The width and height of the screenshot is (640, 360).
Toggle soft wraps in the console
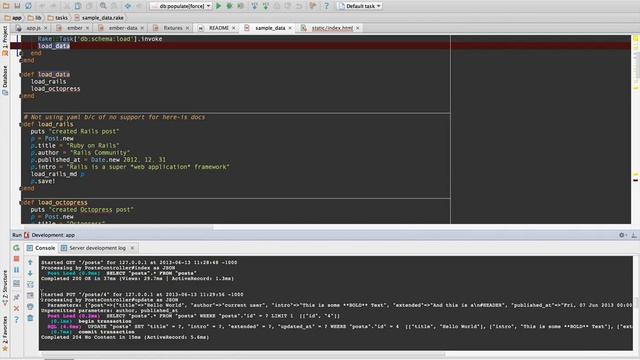(x=30, y=284)
